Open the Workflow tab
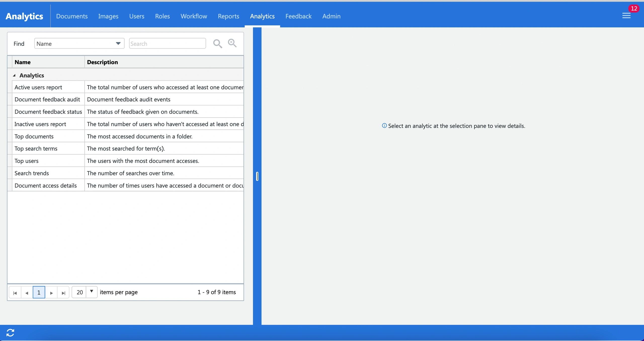The width and height of the screenshot is (644, 341). (x=194, y=16)
